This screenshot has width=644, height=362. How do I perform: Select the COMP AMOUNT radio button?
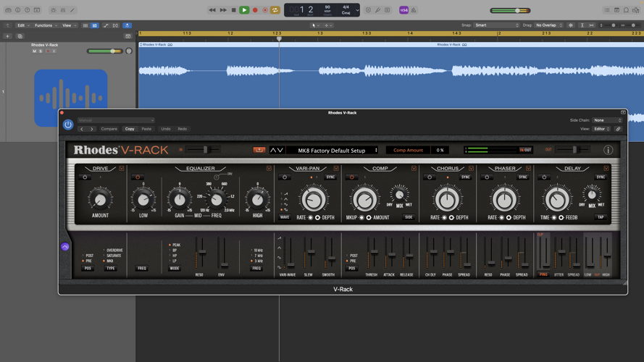pos(369,217)
